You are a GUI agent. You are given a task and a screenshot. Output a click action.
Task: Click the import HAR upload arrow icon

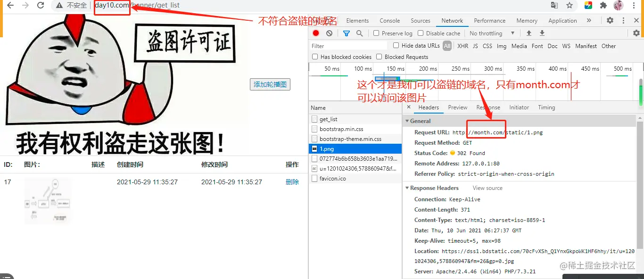(529, 33)
